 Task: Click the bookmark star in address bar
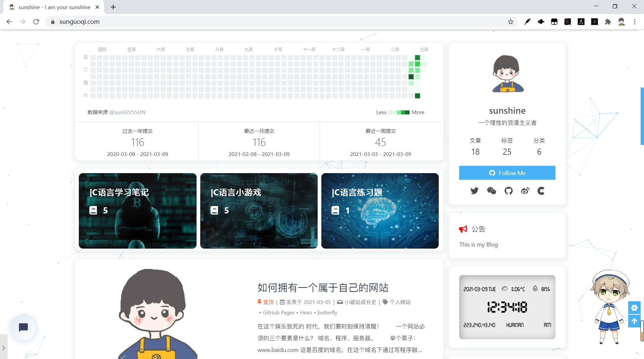(x=511, y=21)
